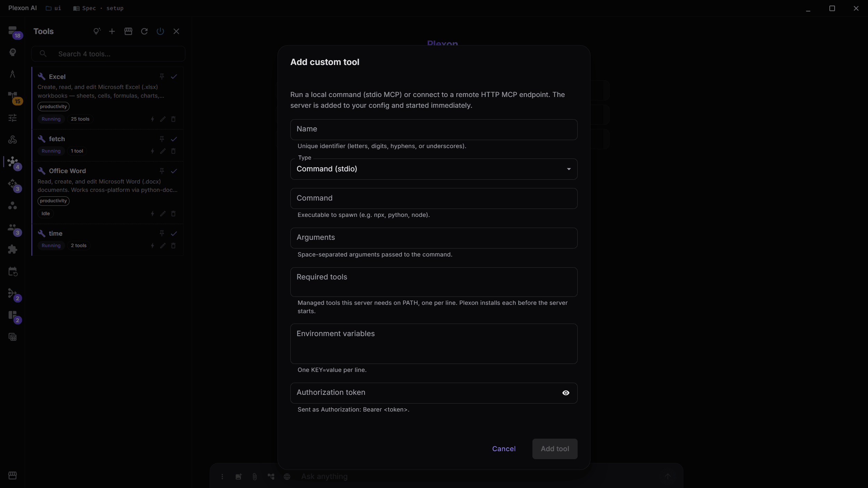This screenshot has width=868, height=488.
Task: Toggle the tools power button in header
Action: point(160,32)
